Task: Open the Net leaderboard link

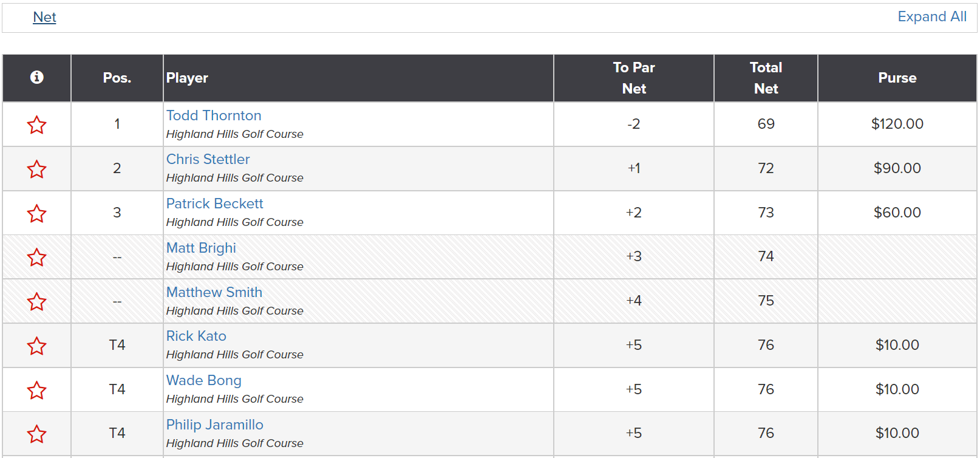Action: coord(44,17)
